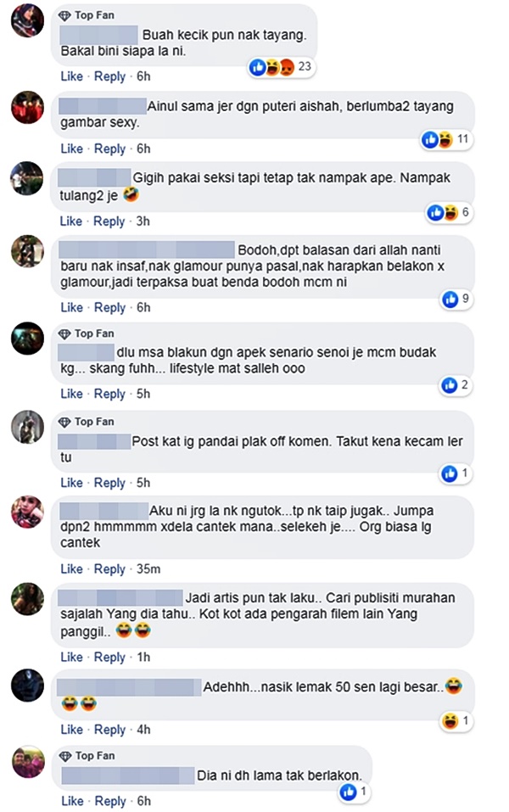Click the haha reaction on nasik lemak comment
The image size is (509, 812).
coord(450,721)
